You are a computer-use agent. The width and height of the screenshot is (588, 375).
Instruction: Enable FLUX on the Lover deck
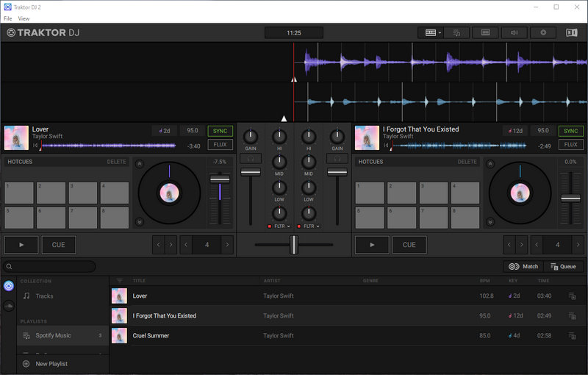[220, 144]
